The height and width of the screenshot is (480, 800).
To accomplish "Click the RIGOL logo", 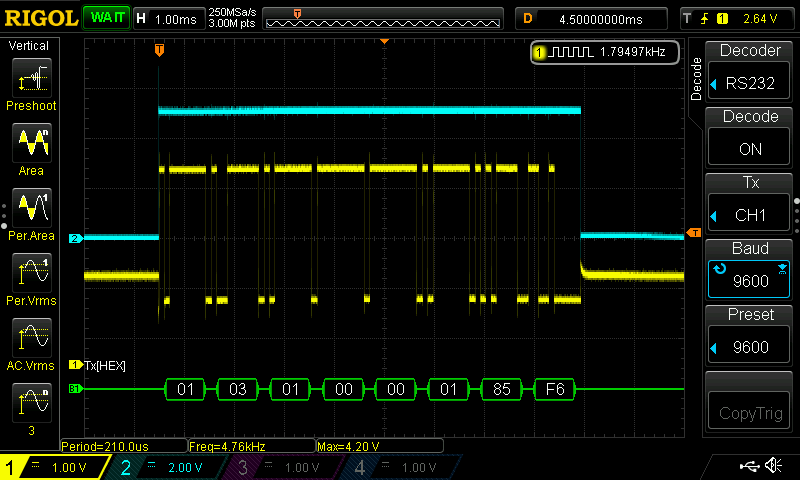I will (41, 18).
